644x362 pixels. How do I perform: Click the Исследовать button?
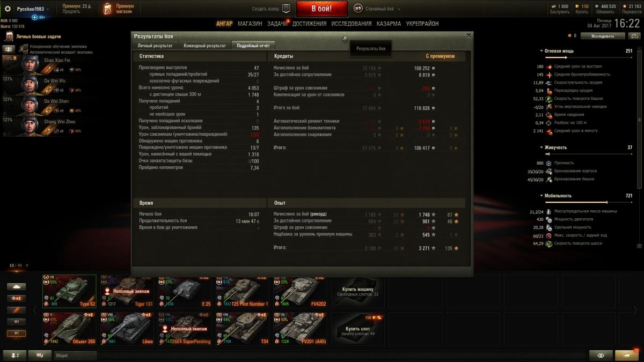[x=603, y=36]
